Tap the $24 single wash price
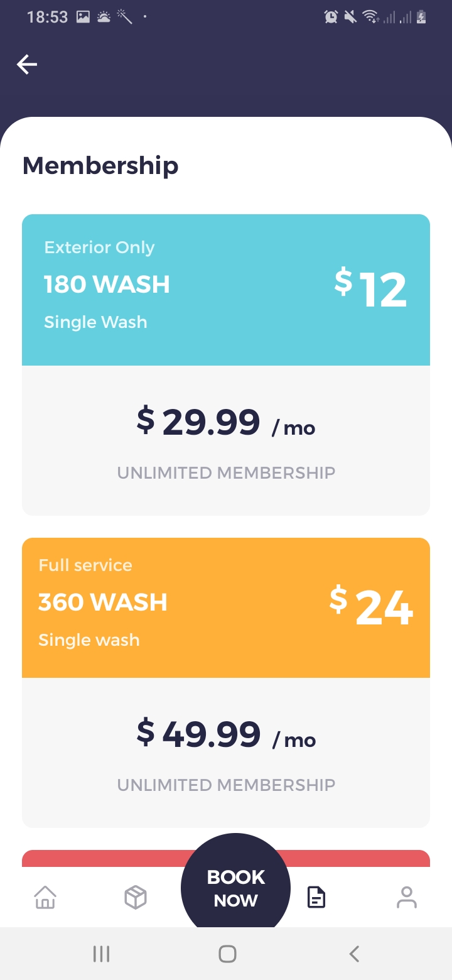Screen dimensions: 452x980 point(371,607)
